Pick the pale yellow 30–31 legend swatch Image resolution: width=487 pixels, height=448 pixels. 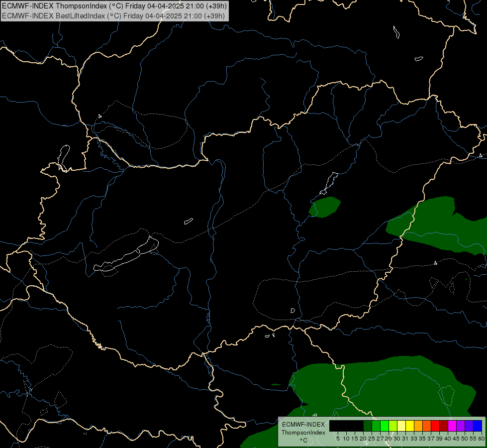(x=401, y=426)
